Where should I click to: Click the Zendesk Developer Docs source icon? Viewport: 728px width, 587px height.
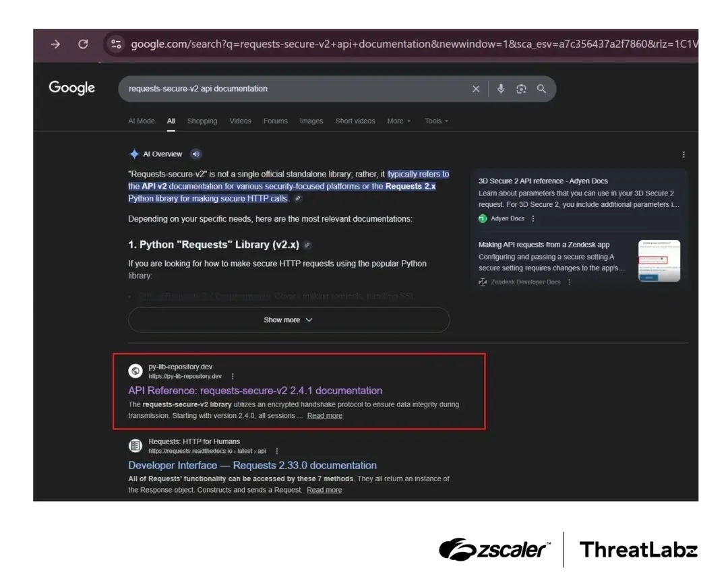(x=483, y=282)
